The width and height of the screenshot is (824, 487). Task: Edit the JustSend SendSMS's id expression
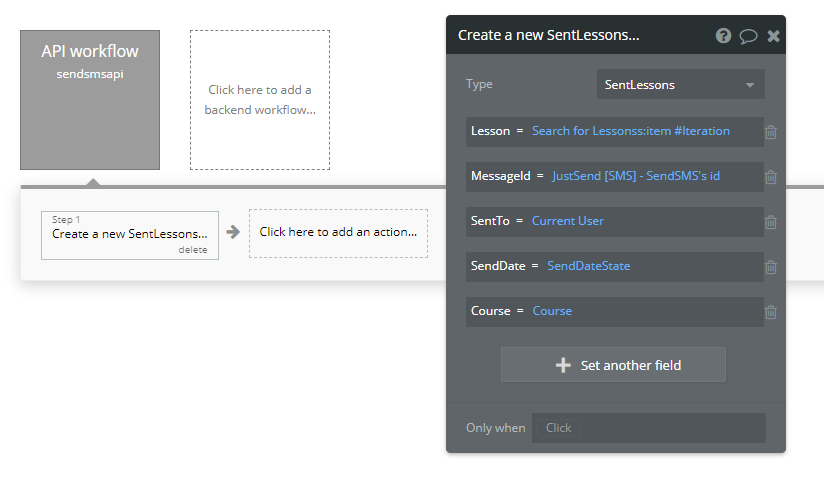coord(636,176)
